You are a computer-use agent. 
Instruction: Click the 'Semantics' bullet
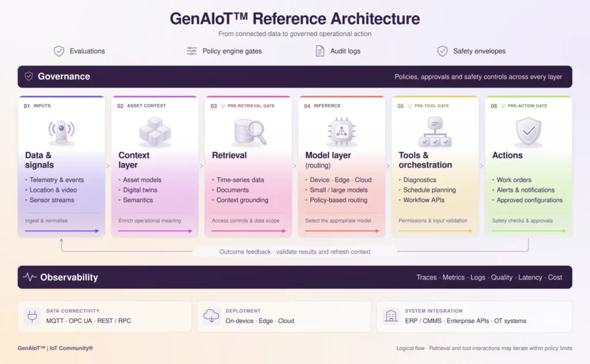tap(138, 200)
